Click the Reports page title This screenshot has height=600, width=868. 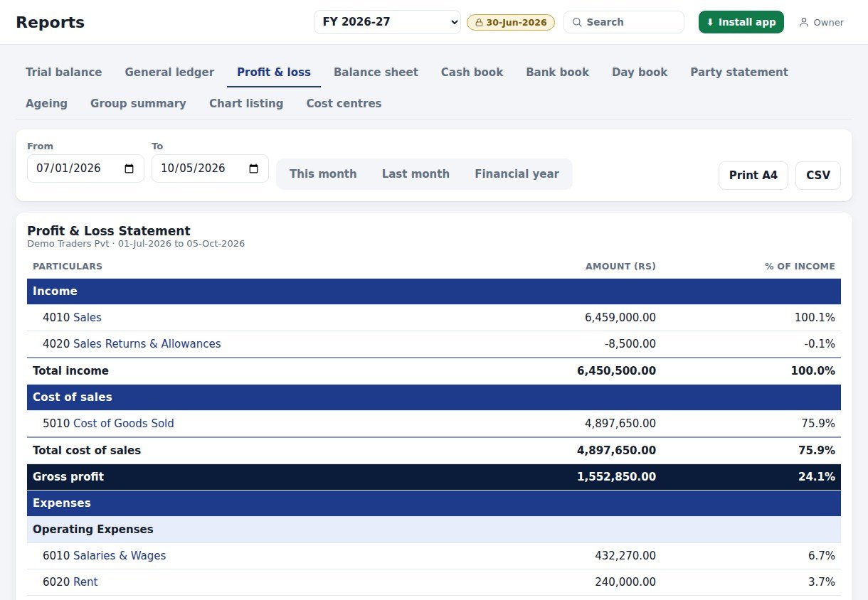(x=50, y=22)
